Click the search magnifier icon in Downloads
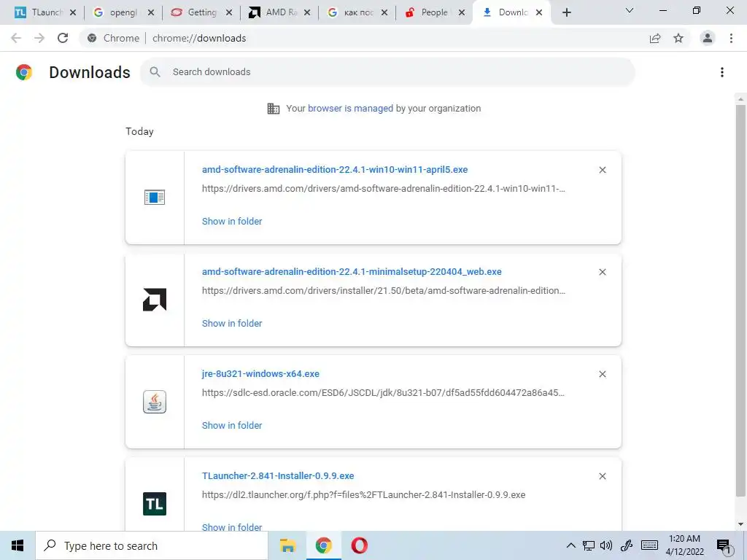 [155, 72]
